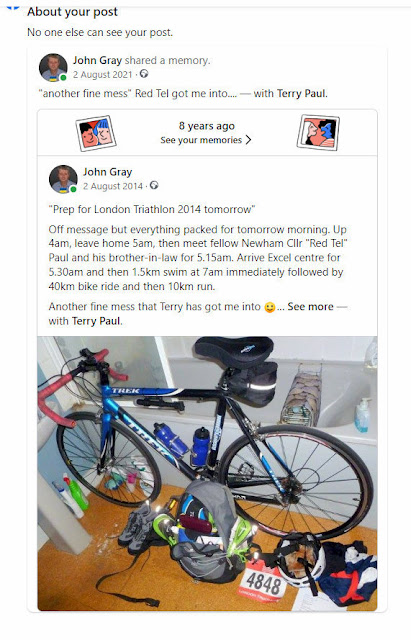Click John Gray's profile picture on shared memory
The width and height of the screenshot is (411, 640).
pyautogui.click(x=53, y=67)
